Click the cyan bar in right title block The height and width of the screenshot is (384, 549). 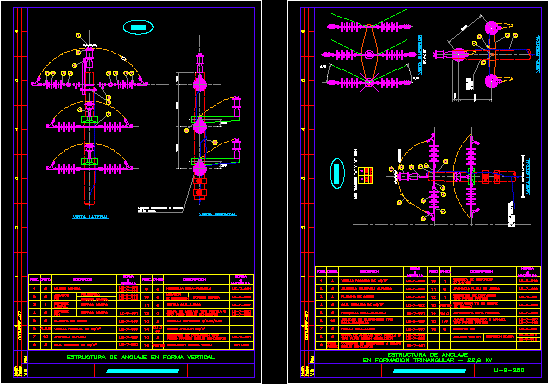[x=430, y=371]
